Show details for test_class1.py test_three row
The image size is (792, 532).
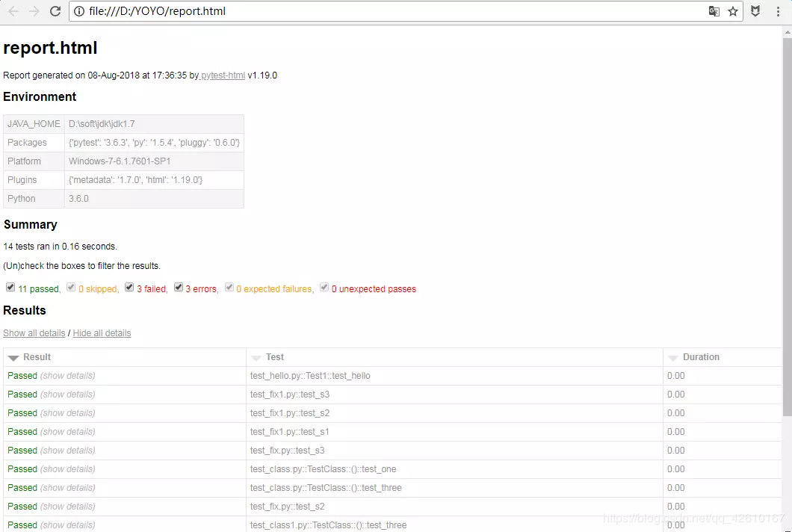coord(68,525)
